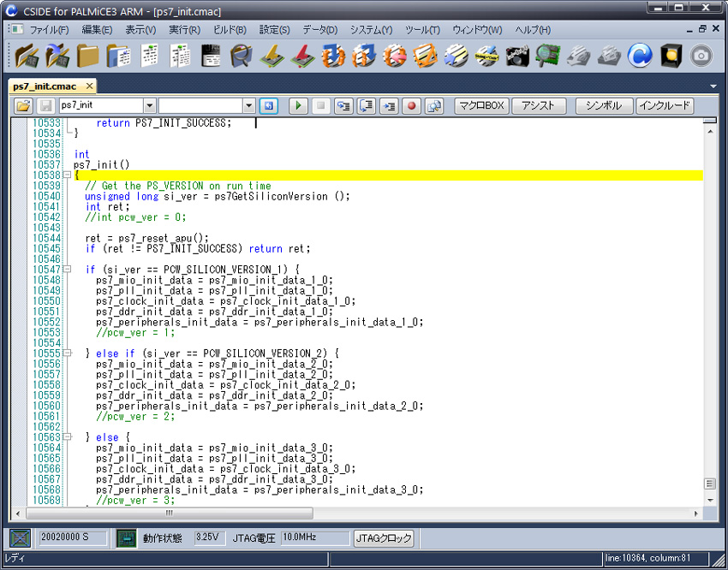Open the システム(Y) menu

coord(371,30)
